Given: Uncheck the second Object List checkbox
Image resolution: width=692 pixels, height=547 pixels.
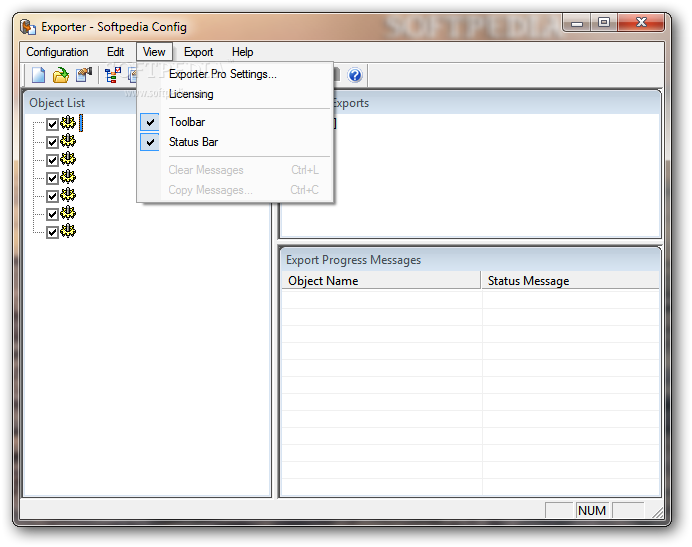Looking at the screenshot, I should 52,142.
